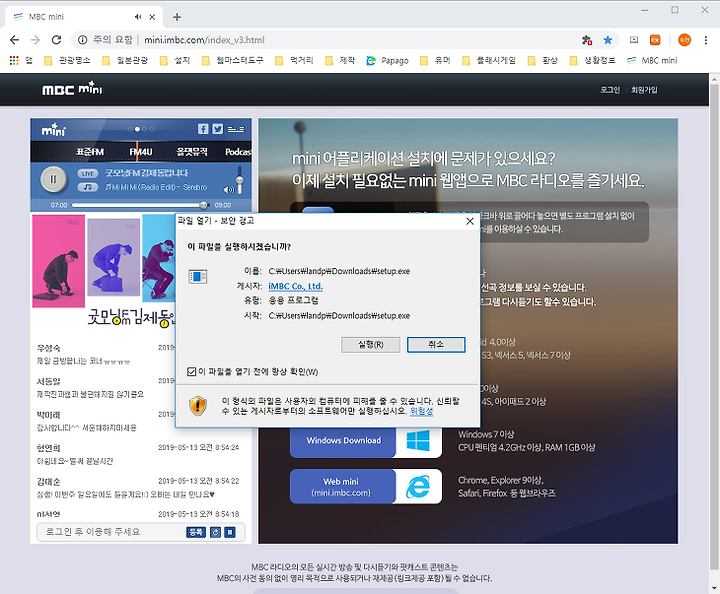Click the site info warning icon in address bar
The width and height of the screenshot is (720, 594).
coord(83,40)
